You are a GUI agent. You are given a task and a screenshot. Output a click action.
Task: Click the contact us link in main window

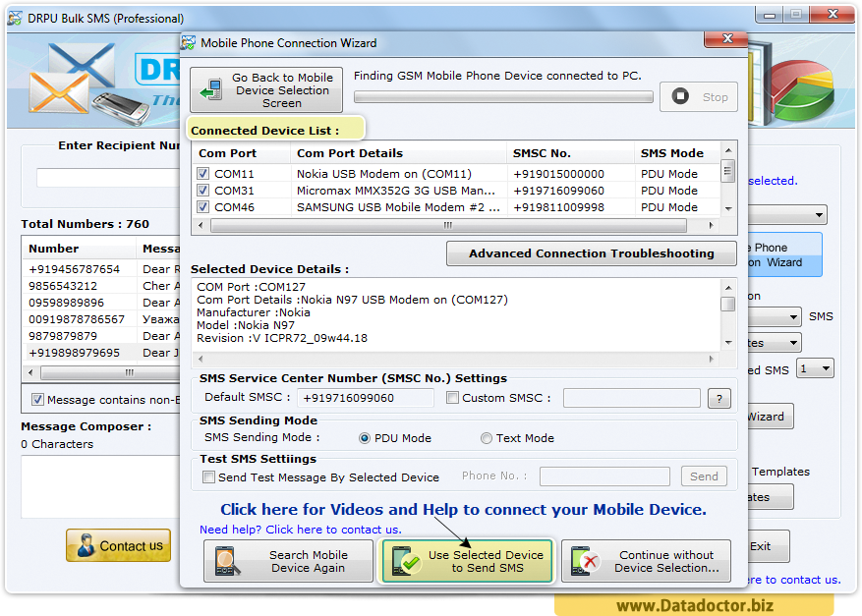(x=794, y=580)
